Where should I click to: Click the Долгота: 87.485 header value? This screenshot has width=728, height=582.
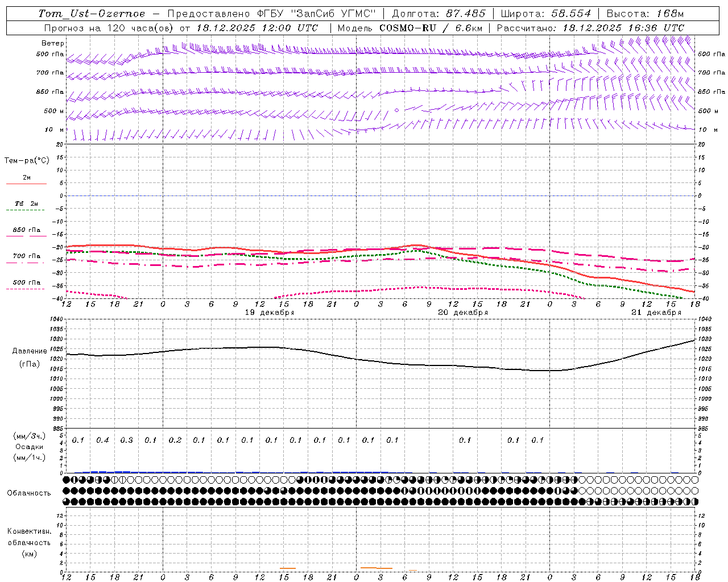439,14
